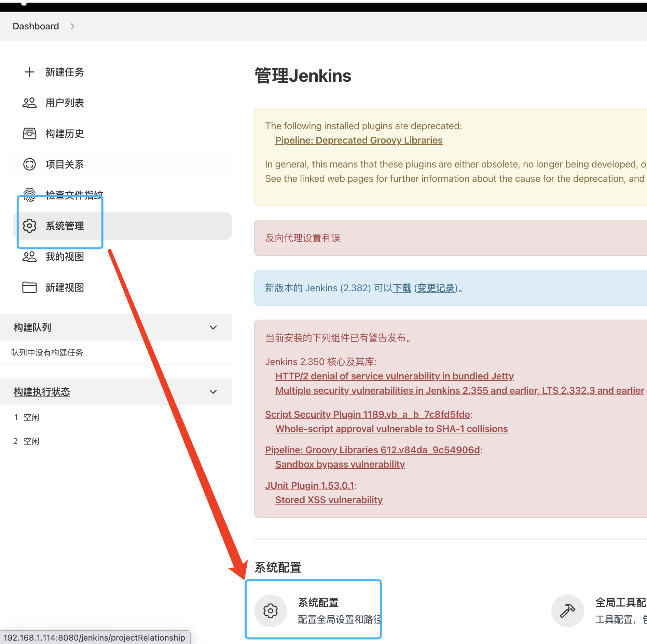This screenshot has width=647, height=644.
Task: Open the 变更记录 changelog link
Action: (x=436, y=288)
